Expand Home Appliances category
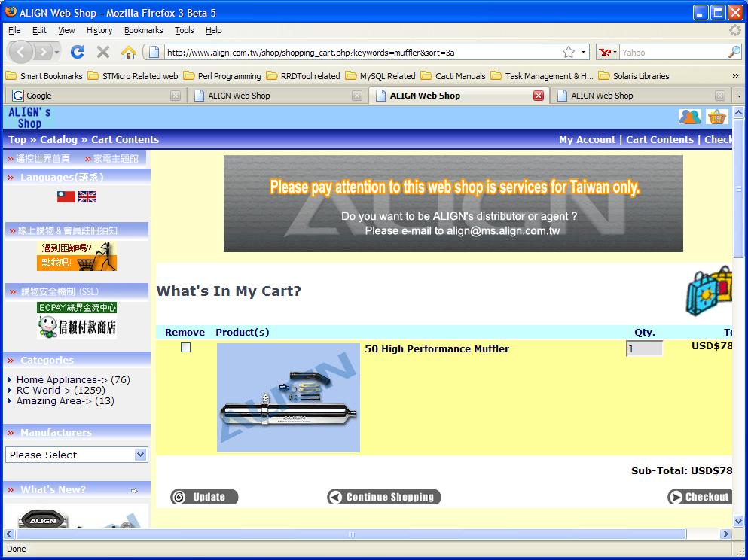 click(73, 380)
